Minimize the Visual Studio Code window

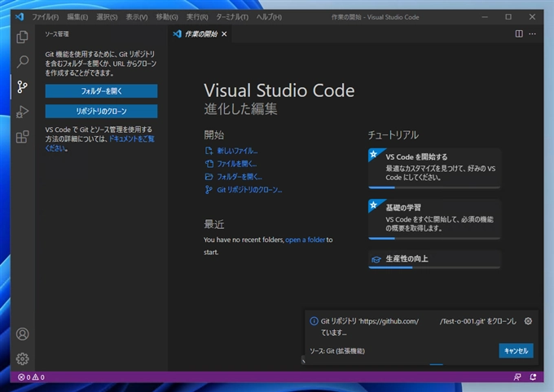485,17
